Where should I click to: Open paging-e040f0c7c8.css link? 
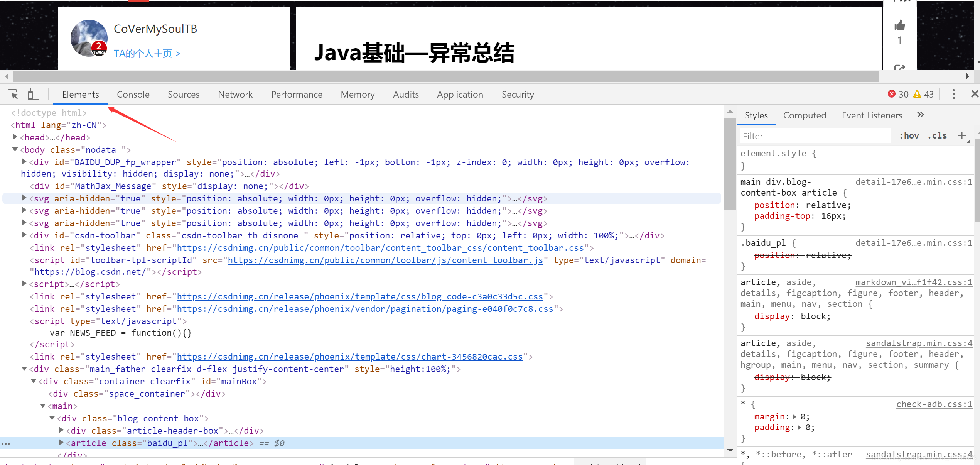(x=365, y=309)
